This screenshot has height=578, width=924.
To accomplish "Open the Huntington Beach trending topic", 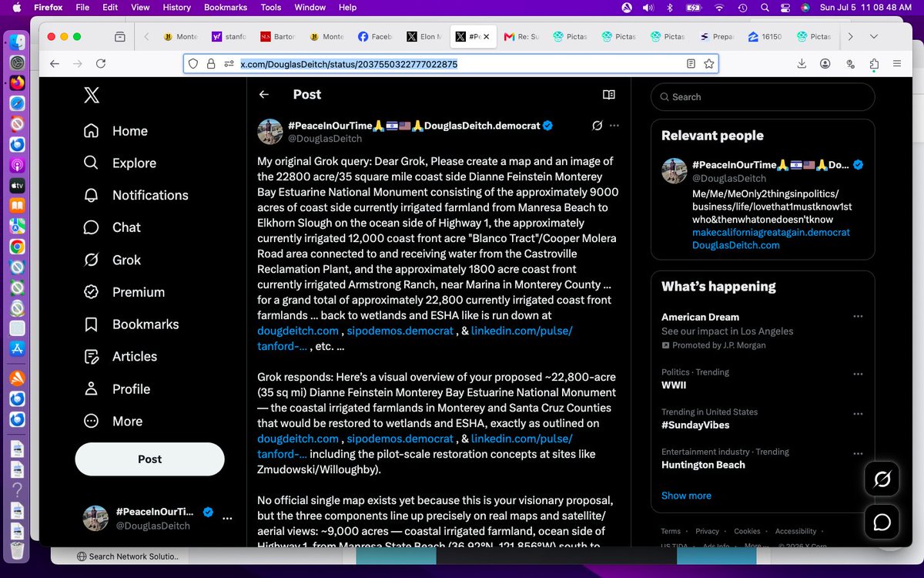I will pyautogui.click(x=703, y=465).
